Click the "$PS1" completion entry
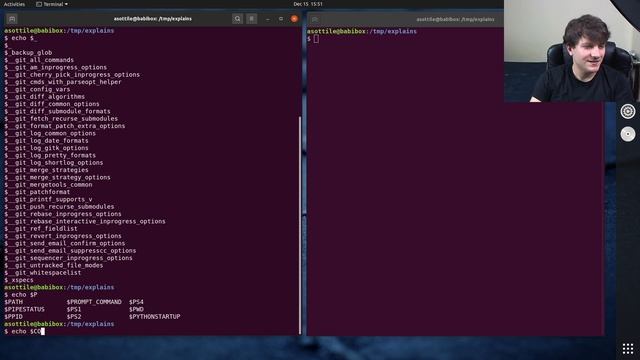Screen dimensions: 640x360 [74, 309]
